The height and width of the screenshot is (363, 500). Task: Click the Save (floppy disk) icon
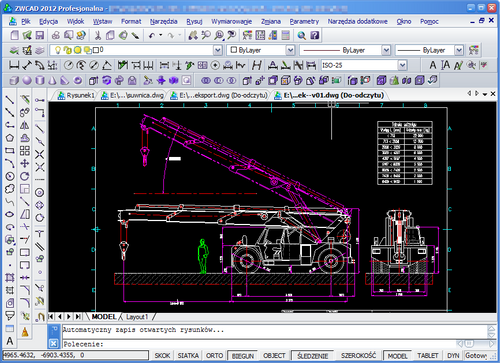click(40, 35)
